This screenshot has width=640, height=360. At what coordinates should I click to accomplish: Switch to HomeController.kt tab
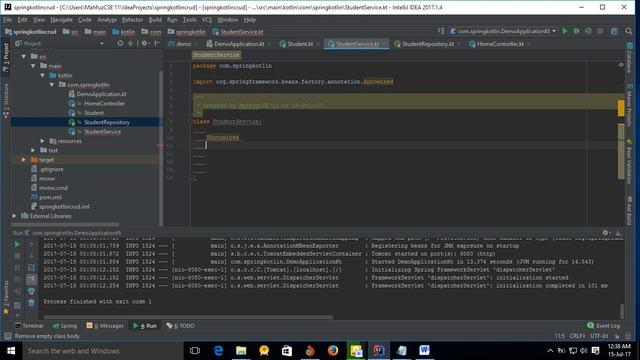[x=500, y=44]
